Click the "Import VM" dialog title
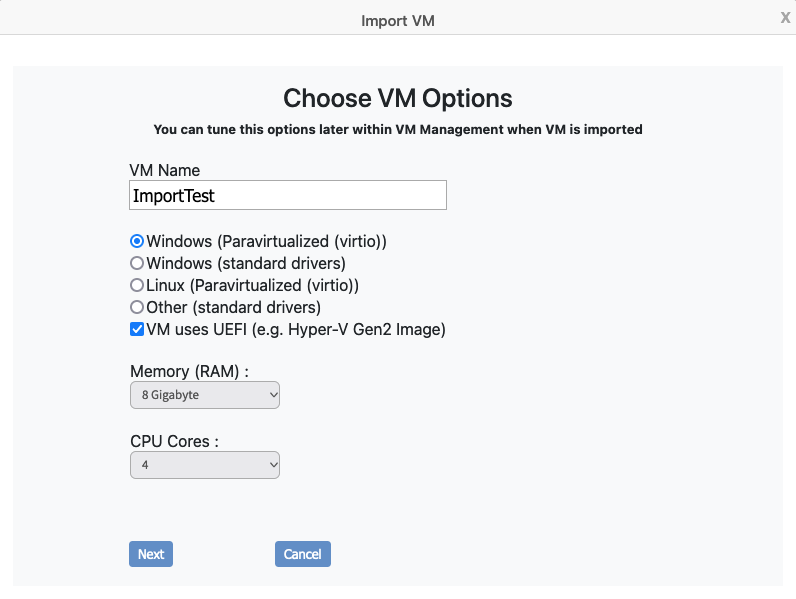The image size is (796, 599). (x=398, y=20)
